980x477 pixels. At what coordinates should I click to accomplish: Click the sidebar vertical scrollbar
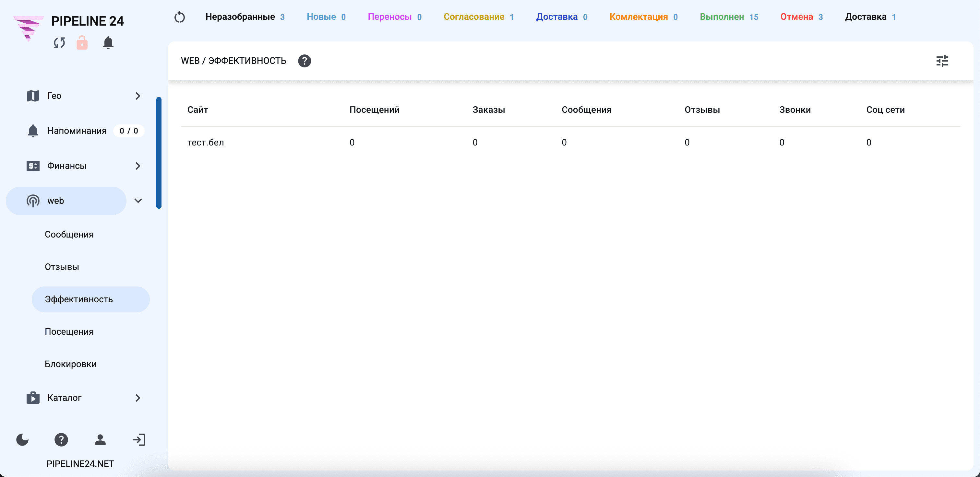(x=159, y=153)
